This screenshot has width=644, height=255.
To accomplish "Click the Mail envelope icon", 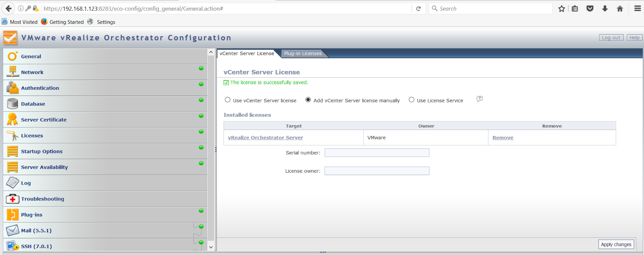I will pos(12,230).
